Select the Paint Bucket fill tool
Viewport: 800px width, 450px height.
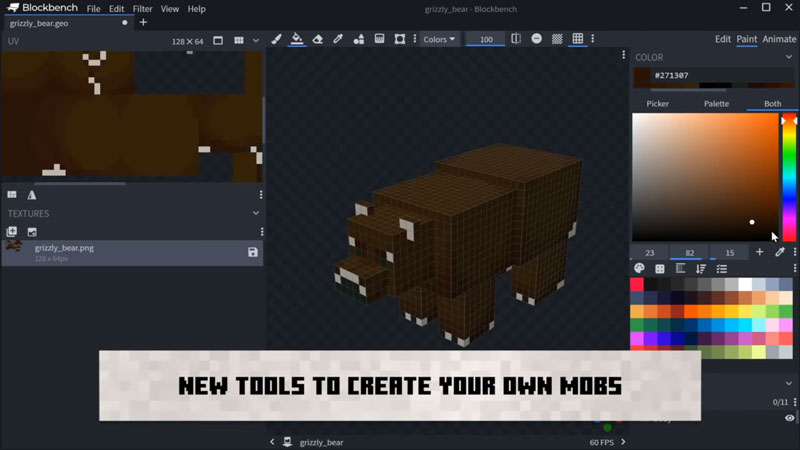point(296,39)
